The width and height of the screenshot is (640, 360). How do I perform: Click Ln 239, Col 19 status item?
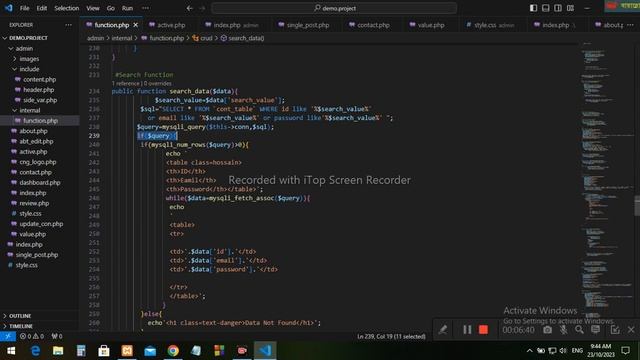coord(391,336)
